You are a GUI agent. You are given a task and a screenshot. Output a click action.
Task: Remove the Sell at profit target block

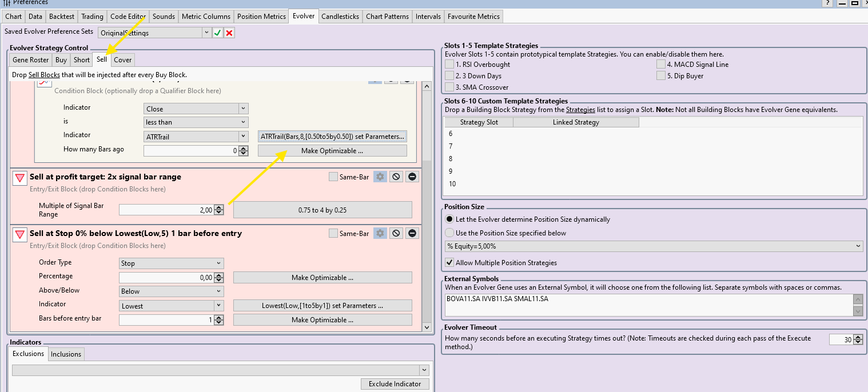click(x=412, y=177)
